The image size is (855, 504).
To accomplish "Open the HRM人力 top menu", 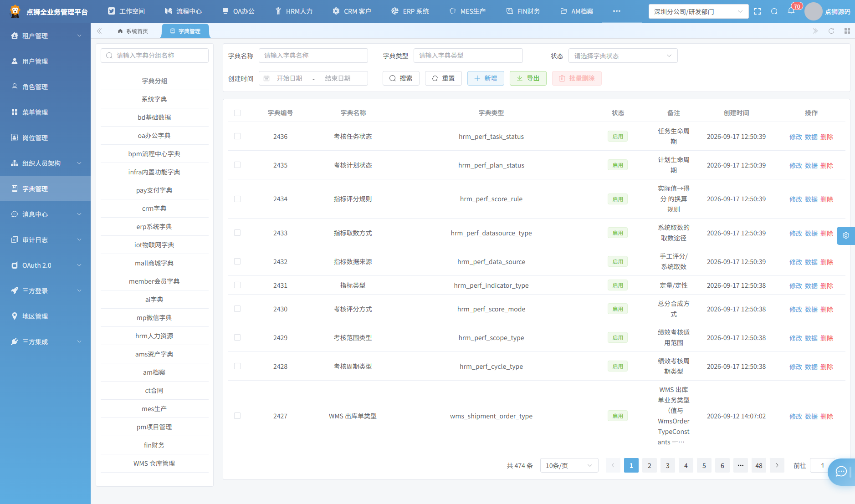I will (x=294, y=11).
